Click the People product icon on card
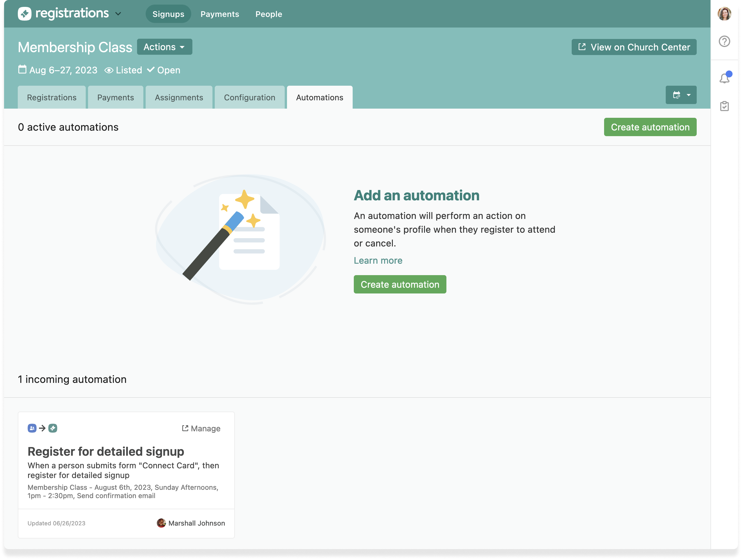Screen dimensions: 742x560 pyautogui.click(x=32, y=428)
